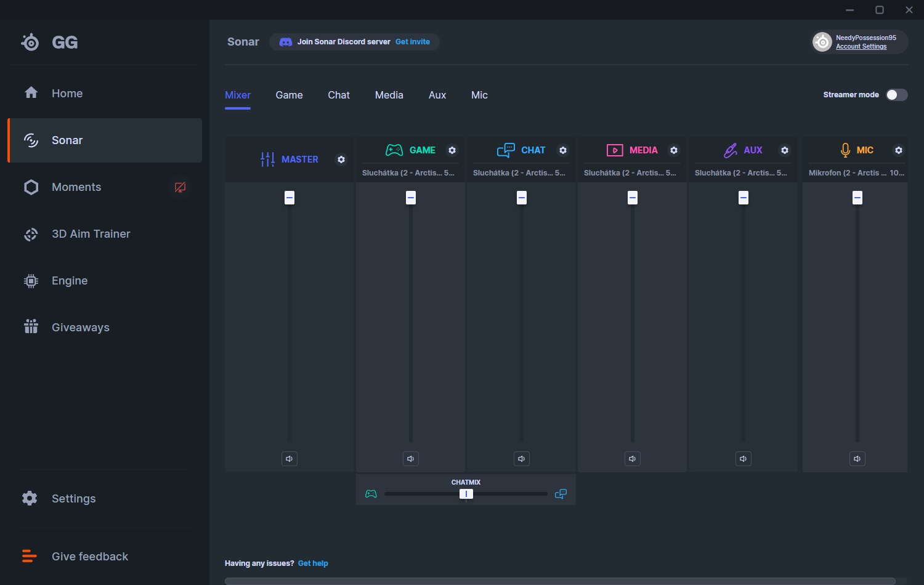
Task: Click the Engine chip icon
Action: tap(31, 281)
